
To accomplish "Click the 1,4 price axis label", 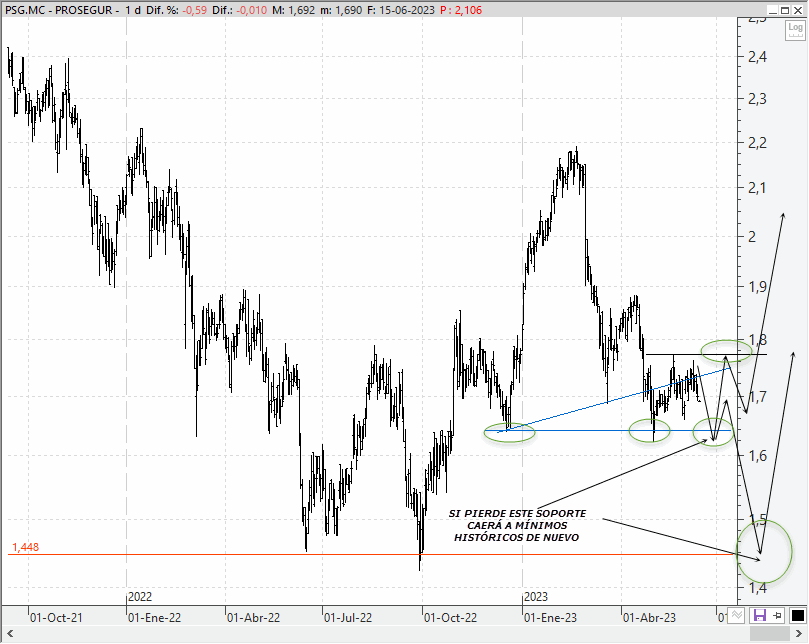I will coord(757,587).
